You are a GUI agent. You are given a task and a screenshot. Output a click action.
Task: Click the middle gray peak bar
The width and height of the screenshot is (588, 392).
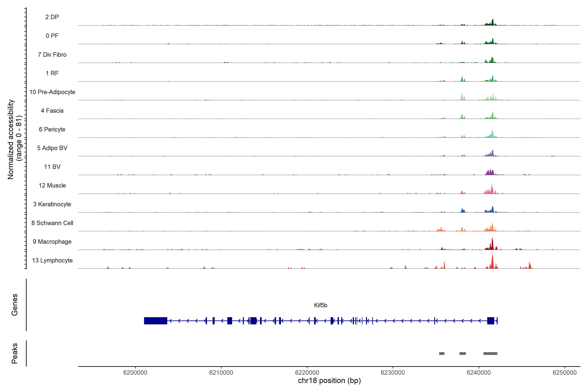[x=463, y=353]
